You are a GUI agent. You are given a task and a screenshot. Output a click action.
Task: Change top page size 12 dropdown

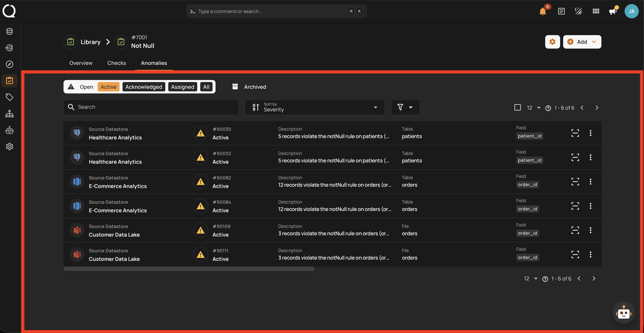pyautogui.click(x=533, y=108)
